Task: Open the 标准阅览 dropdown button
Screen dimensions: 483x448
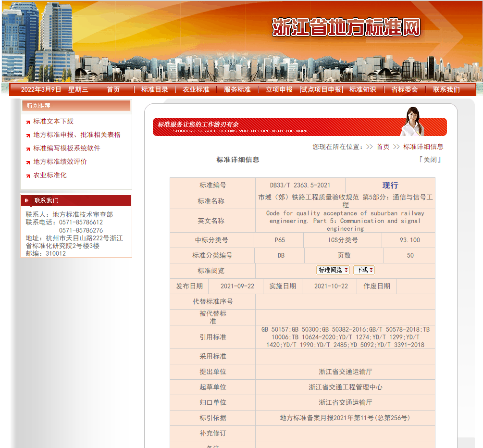Action: click(333, 270)
